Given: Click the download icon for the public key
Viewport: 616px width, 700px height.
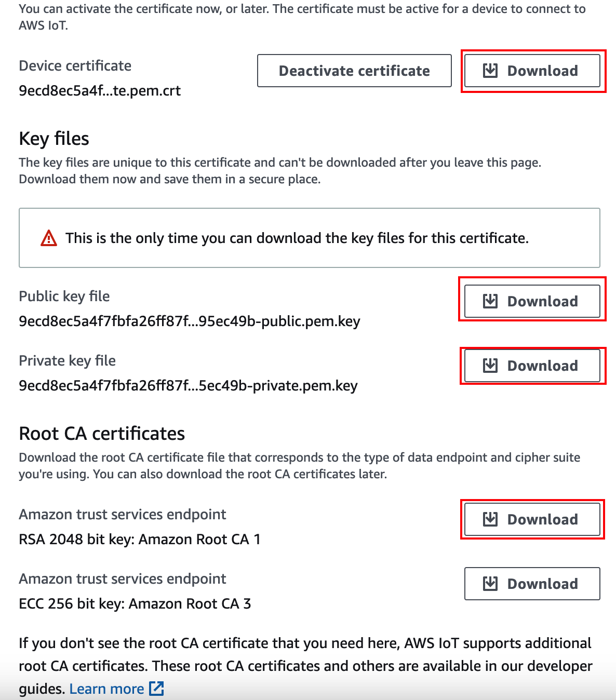Looking at the screenshot, I should coord(489,301).
